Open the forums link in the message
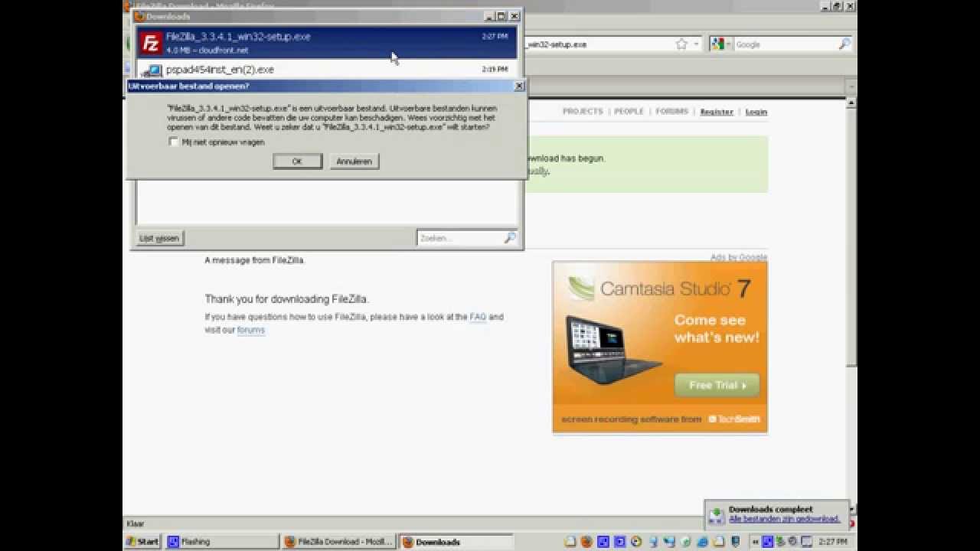Image resolution: width=980 pixels, height=551 pixels. (x=250, y=330)
